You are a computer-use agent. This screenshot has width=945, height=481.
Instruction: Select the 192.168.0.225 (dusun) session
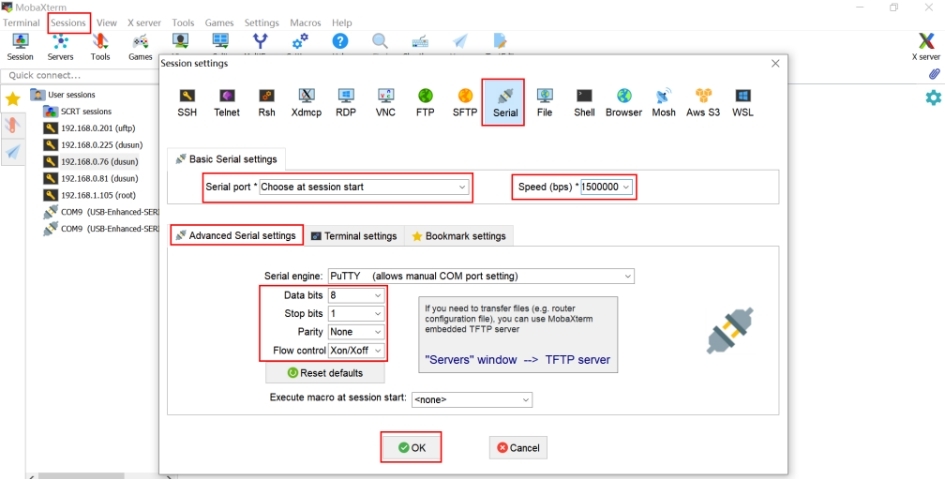pos(92,145)
